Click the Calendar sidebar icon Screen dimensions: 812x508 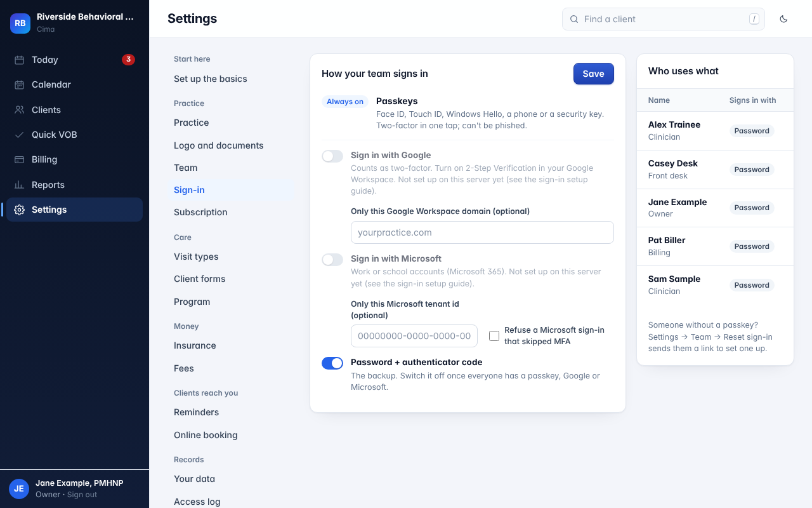coord(19,84)
